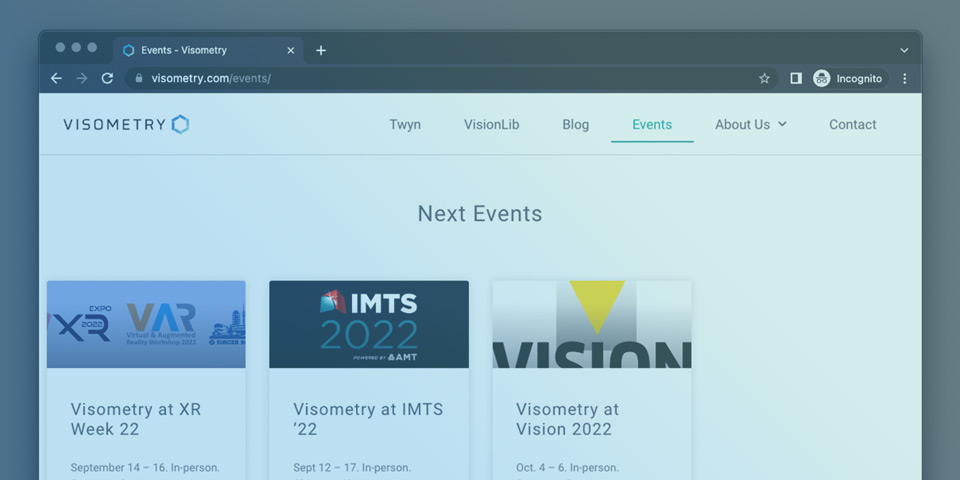Click the Incognito profile badge
Image resolution: width=960 pixels, height=480 pixels.
coord(850,78)
